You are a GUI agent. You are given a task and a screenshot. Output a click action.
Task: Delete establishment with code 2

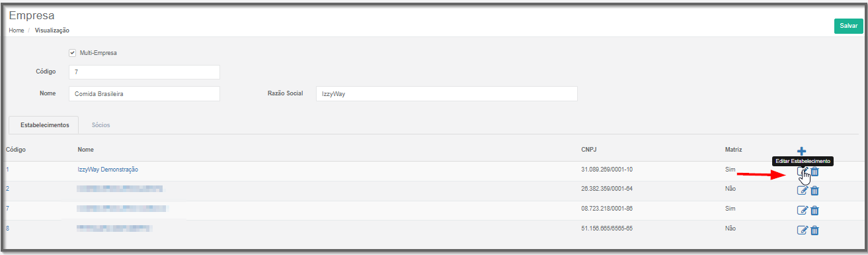coord(814,191)
